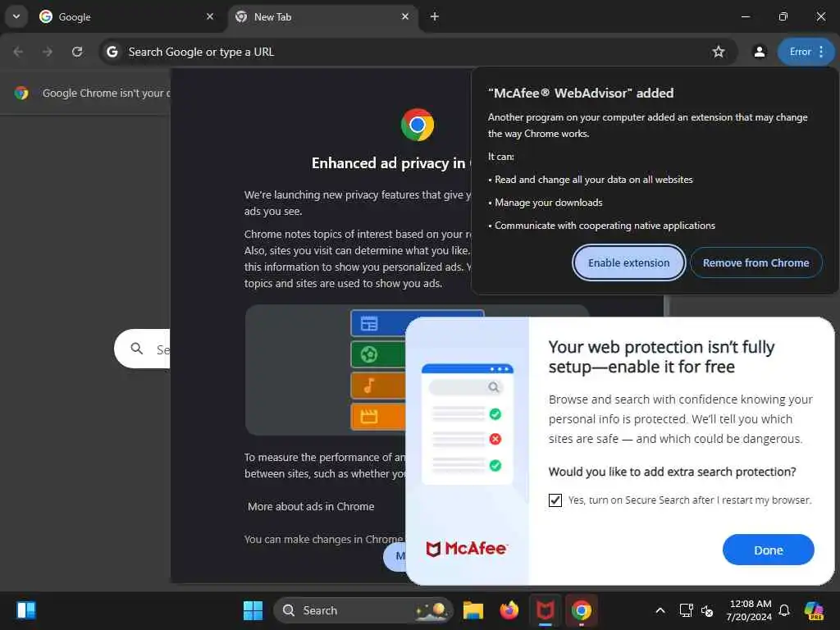Open the clock and date display

(749, 610)
